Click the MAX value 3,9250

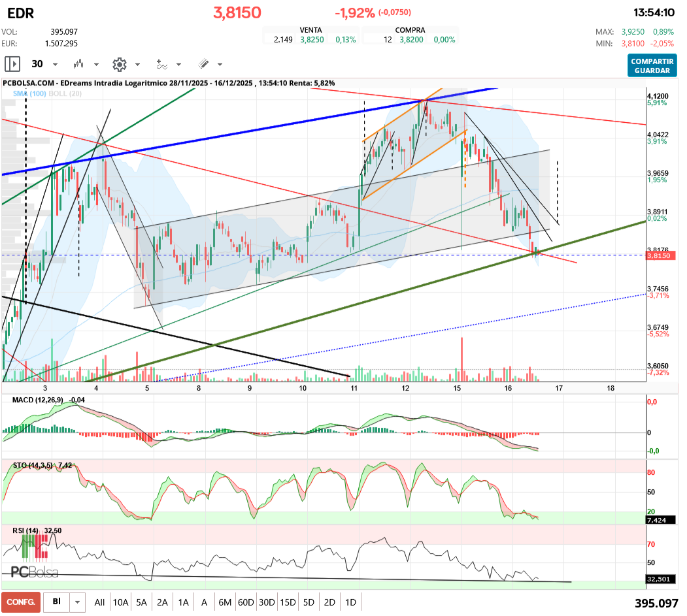pyautogui.click(x=633, y=32)
